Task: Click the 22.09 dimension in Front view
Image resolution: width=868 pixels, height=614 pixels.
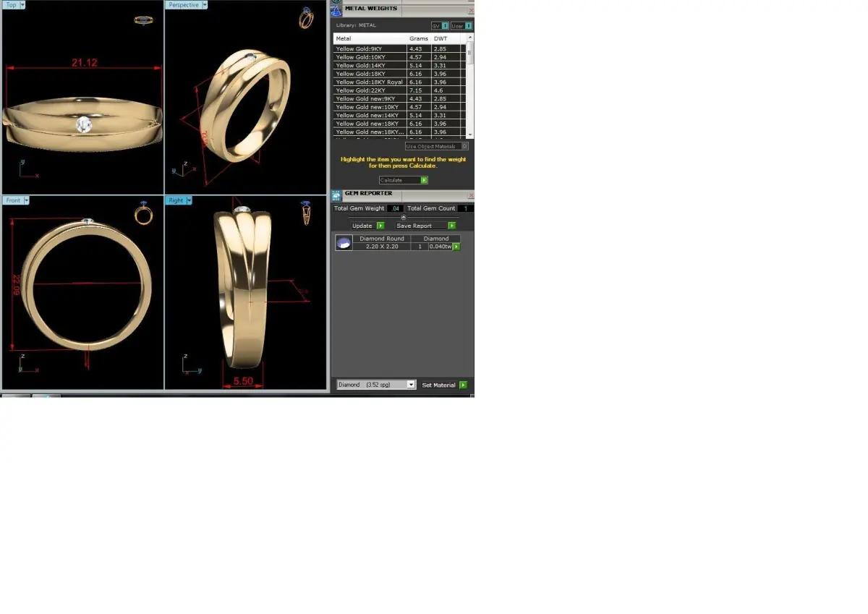Action: [16, 285]
